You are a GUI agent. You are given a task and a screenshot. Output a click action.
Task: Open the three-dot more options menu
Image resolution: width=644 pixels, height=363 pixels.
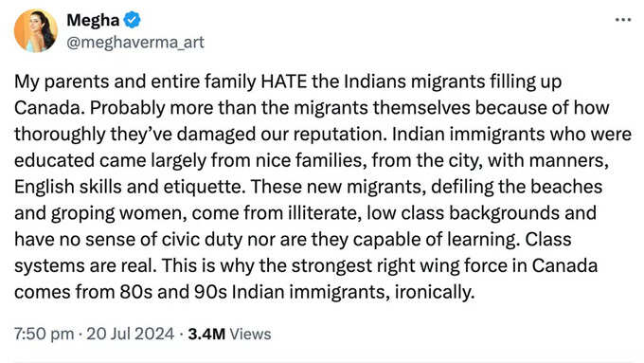622,20
